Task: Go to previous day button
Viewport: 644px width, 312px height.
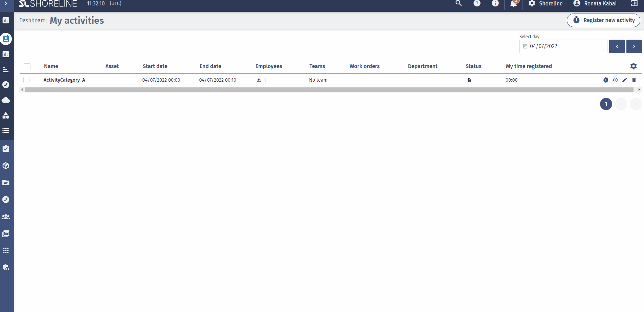Action: [x=617, y=46]
